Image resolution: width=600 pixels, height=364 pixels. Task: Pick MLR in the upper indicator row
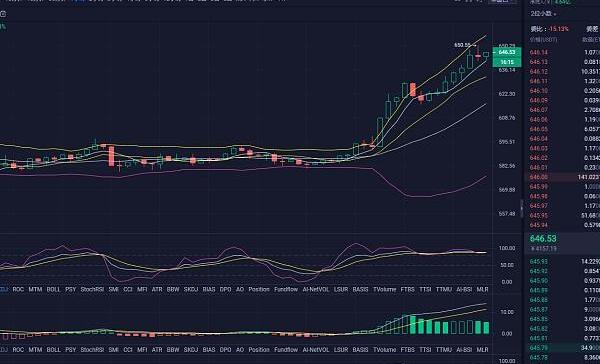tap(483, 289)
